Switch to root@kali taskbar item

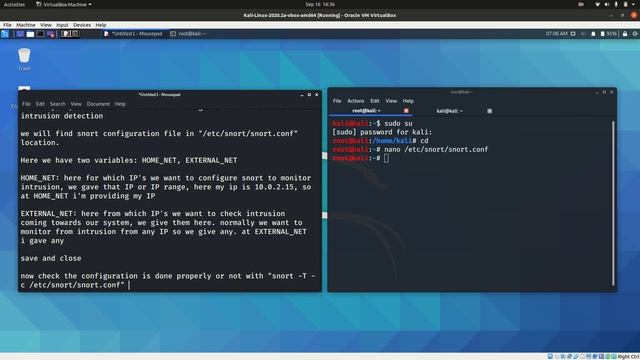pos(189,34)
